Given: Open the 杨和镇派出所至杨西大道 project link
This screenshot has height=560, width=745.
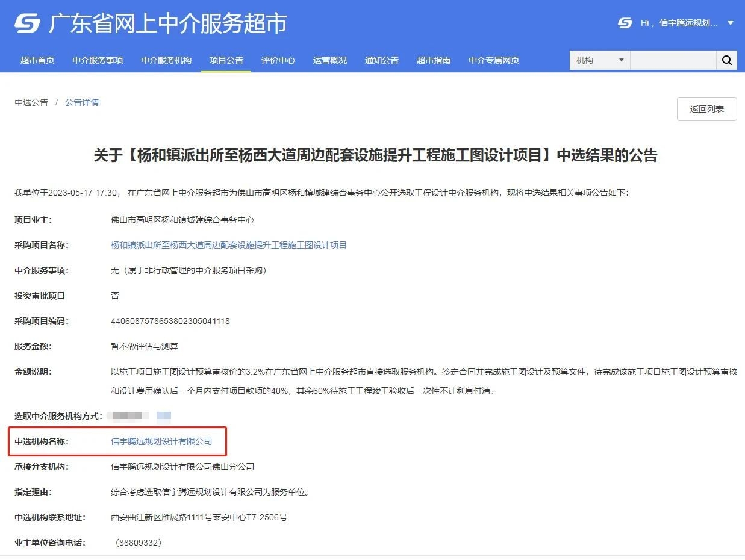Looking at the screenshot, I should click(x=228, y=245).
